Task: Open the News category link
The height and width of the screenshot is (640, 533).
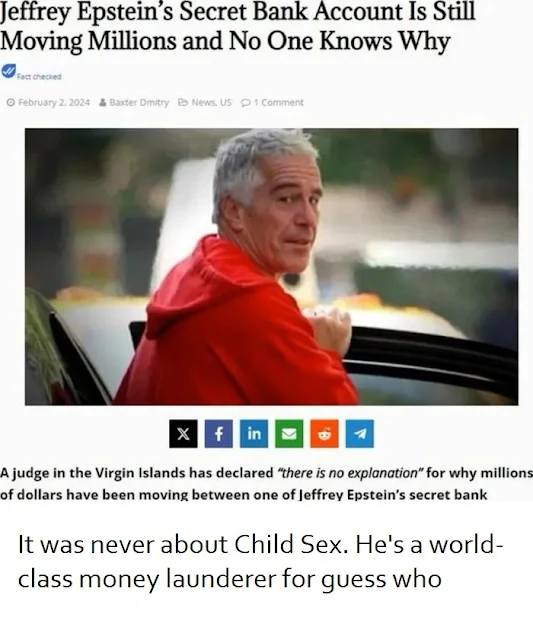Action: click(204, 102)
